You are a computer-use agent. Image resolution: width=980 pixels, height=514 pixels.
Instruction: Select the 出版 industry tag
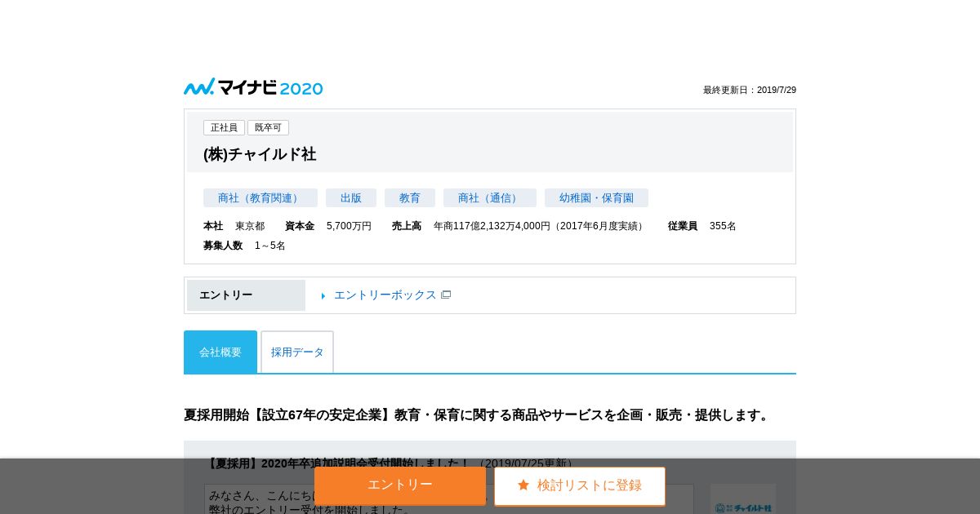[x=351, y=197]
